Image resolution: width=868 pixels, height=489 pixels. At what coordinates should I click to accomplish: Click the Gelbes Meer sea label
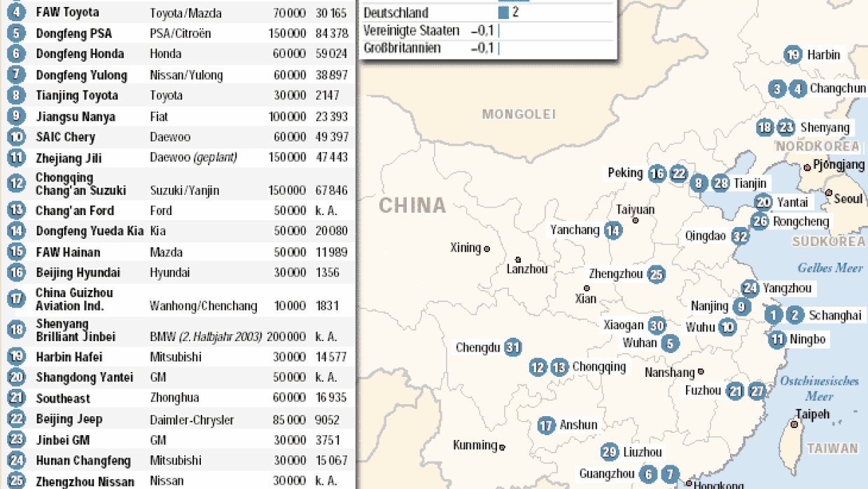[x=830, y=268]
